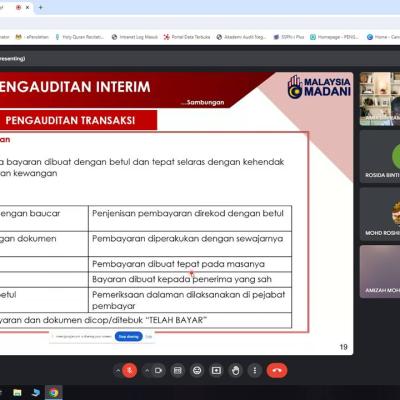Click the slide heading ENGAUDITAN INTERIM

click(x=75, y=87)
